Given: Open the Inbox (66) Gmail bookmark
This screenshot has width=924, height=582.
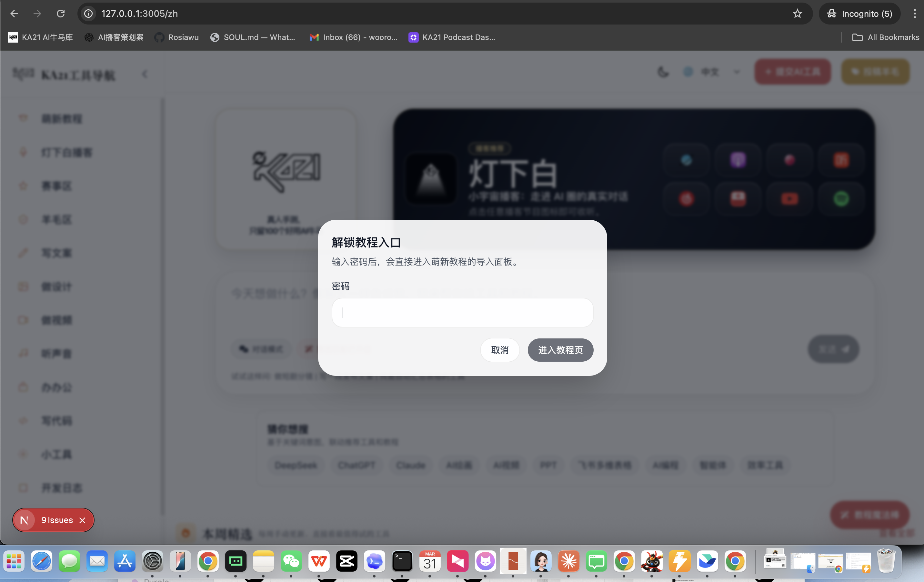Looking at the screenshot, I should pyautogui.click(x=353, y=37).
